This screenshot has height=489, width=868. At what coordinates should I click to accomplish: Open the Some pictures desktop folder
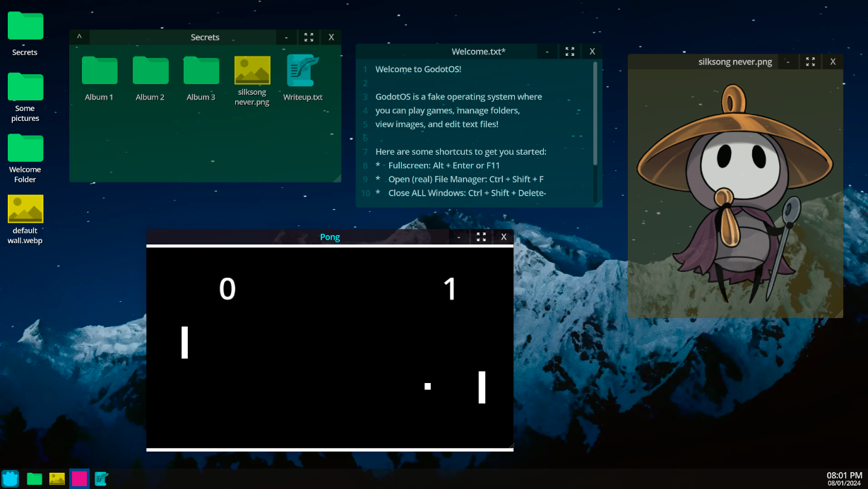[x=25, y=97]
